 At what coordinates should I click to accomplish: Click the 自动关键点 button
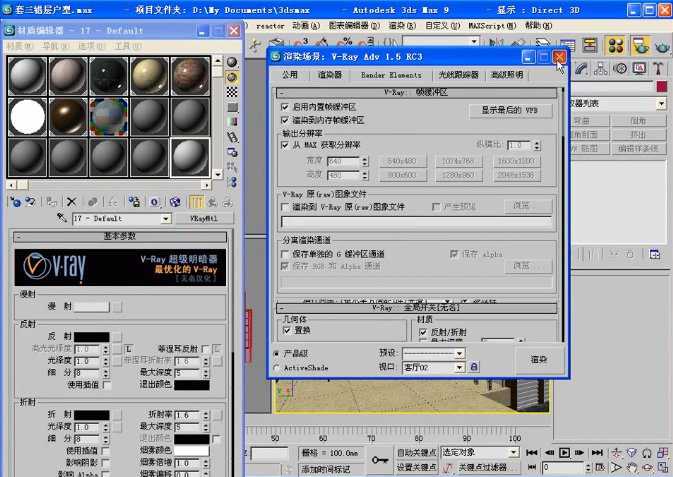(416, 453)
